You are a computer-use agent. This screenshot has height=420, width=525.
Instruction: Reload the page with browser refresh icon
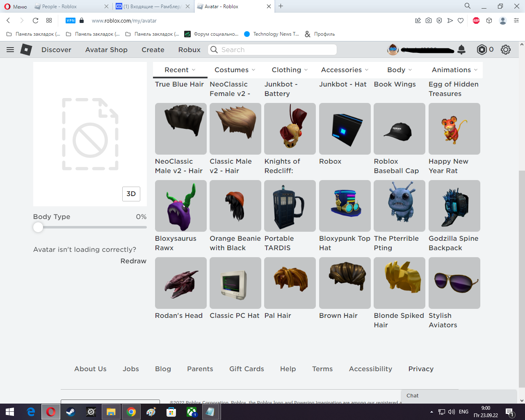point(35,21)
